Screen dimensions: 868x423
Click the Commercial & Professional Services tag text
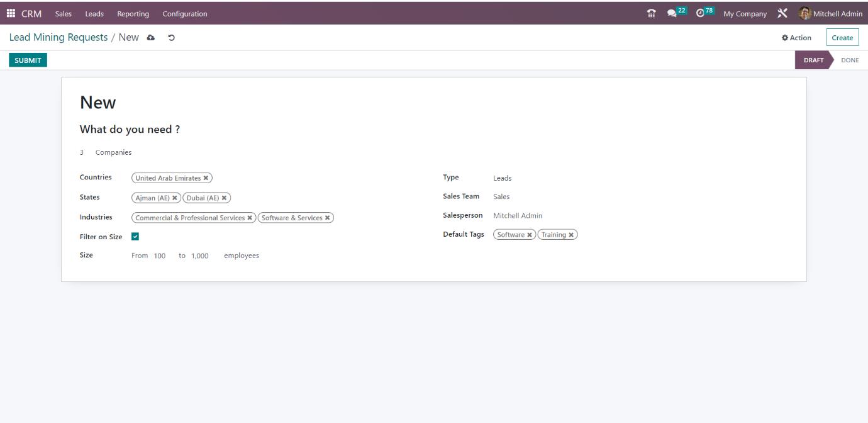click(x=190, y=218)
